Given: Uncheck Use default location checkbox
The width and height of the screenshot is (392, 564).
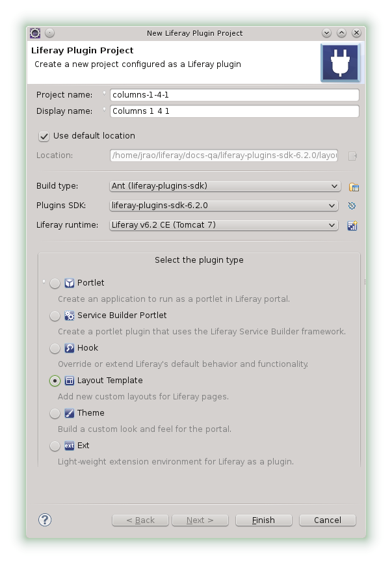Looking at the screenshot, I should pos(44,137).
